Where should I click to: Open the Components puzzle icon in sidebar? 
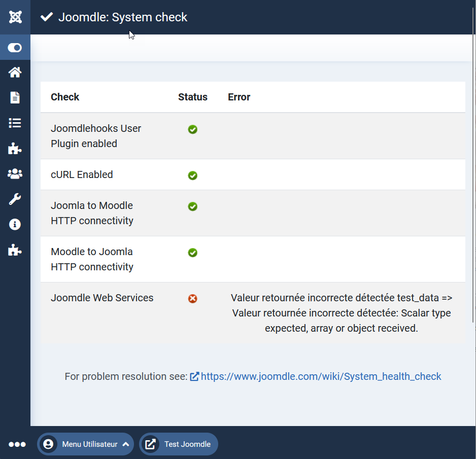pos(15,149)
